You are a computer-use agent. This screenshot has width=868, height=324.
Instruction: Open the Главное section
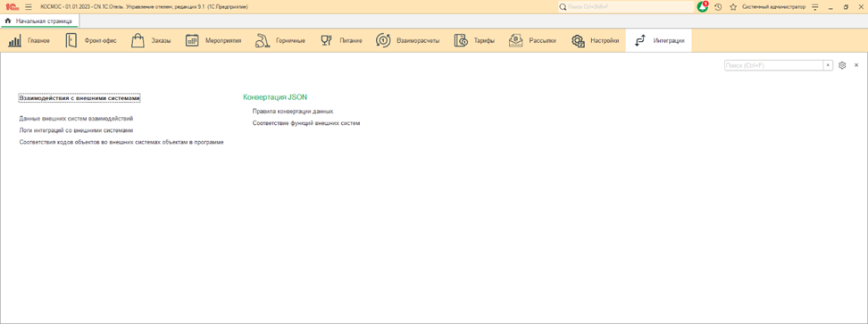pos(39,41)
